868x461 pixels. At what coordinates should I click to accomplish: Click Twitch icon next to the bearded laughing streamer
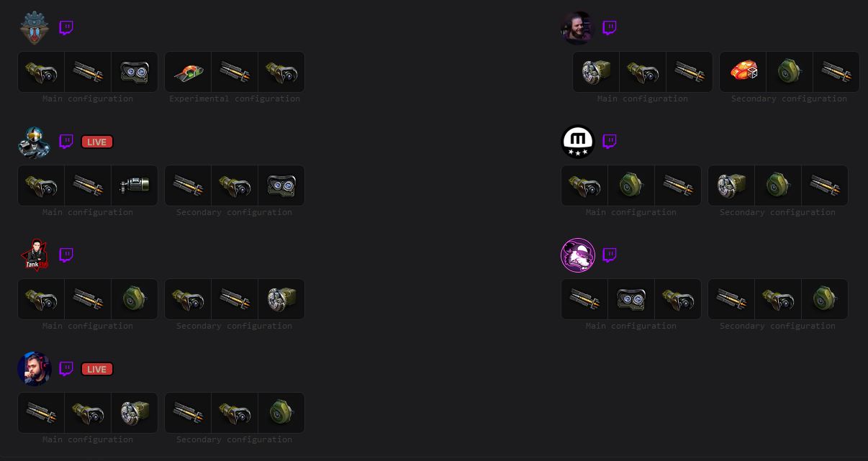pos(610,28)
